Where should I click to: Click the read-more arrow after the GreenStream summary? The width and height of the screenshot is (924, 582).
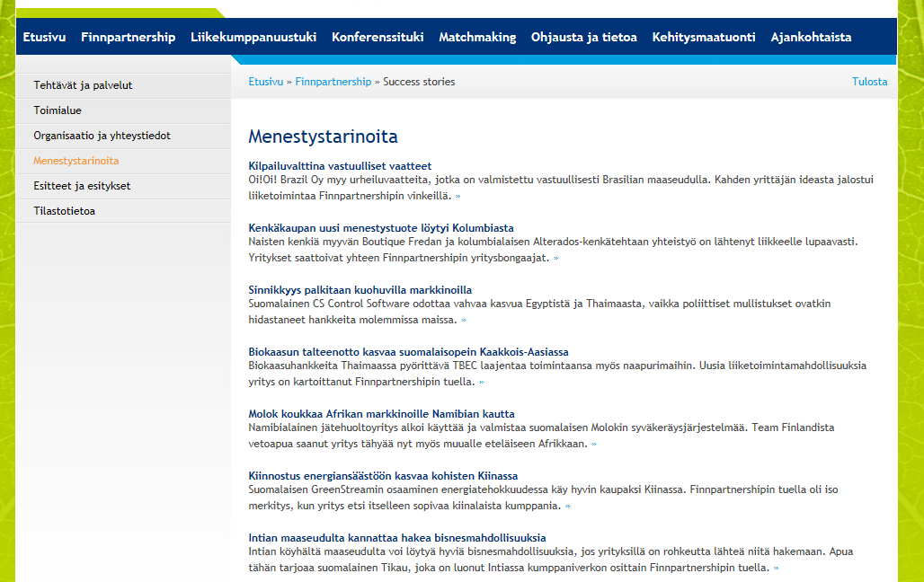coord(567,506)
